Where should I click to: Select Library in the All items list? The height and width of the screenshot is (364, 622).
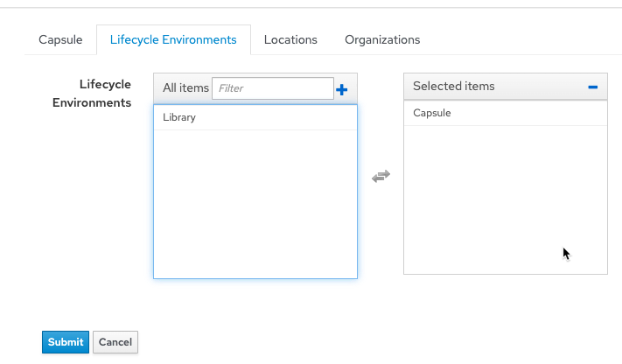tap(179, 117)
